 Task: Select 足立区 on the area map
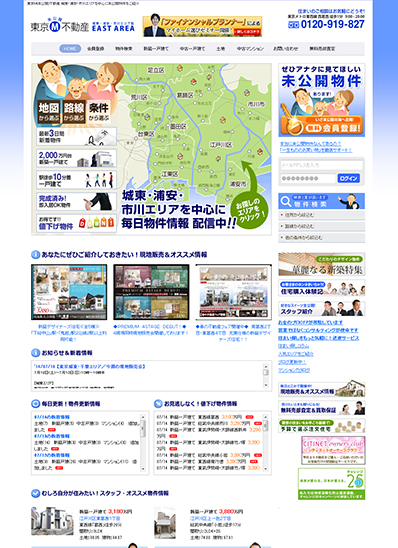pyautogui.click(x=156, y=70)
